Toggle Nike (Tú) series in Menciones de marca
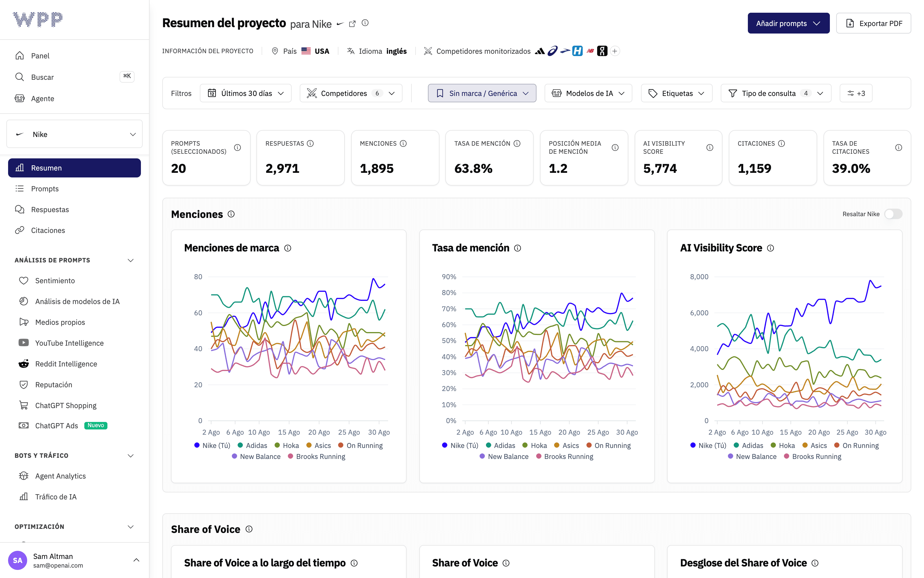Image resolution: width=924 pixels, height=578 pixels. tap(212, 445)
